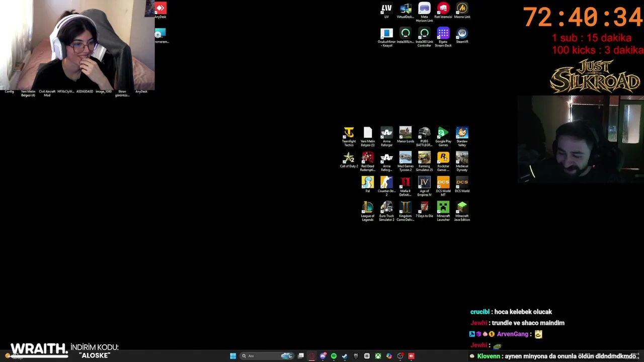Launch the VirtualDesktop shortcut
644x362 pixels.
pos(406,11)
